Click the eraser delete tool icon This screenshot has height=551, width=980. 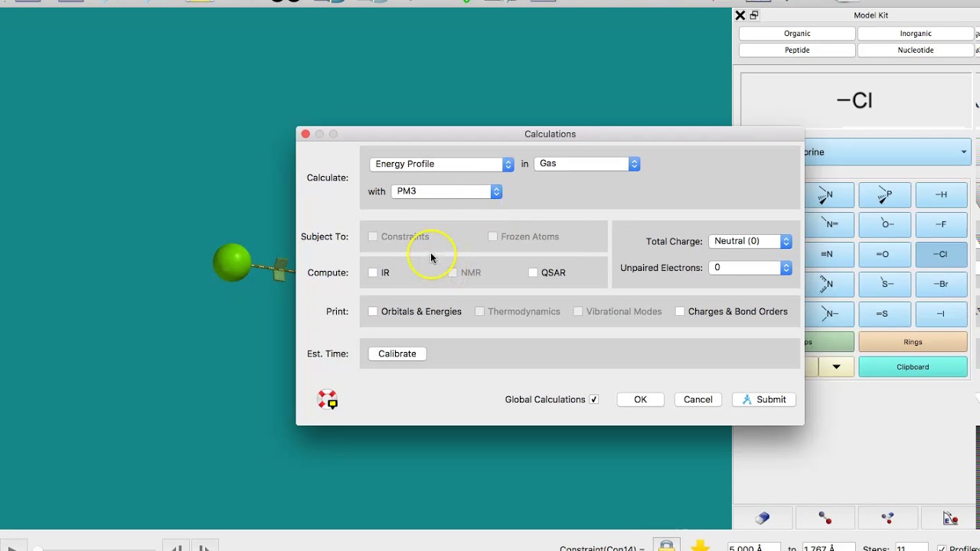coord(763,518)
